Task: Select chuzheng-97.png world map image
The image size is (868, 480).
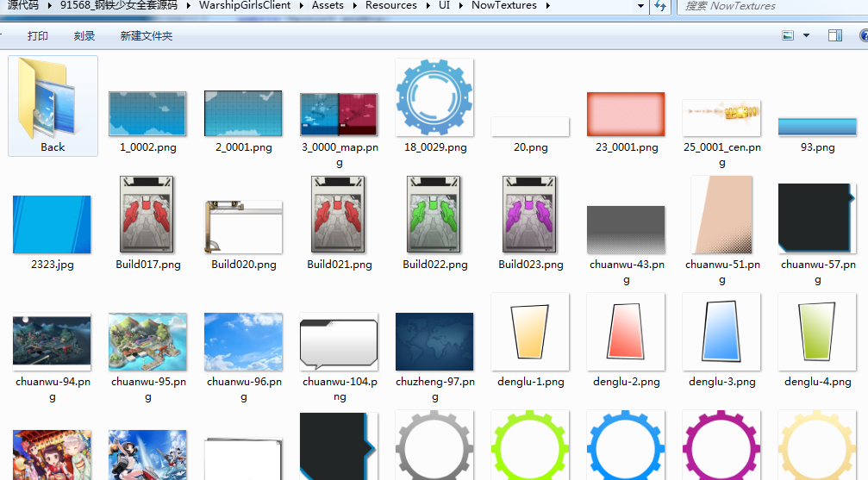Action: [434, 340]
